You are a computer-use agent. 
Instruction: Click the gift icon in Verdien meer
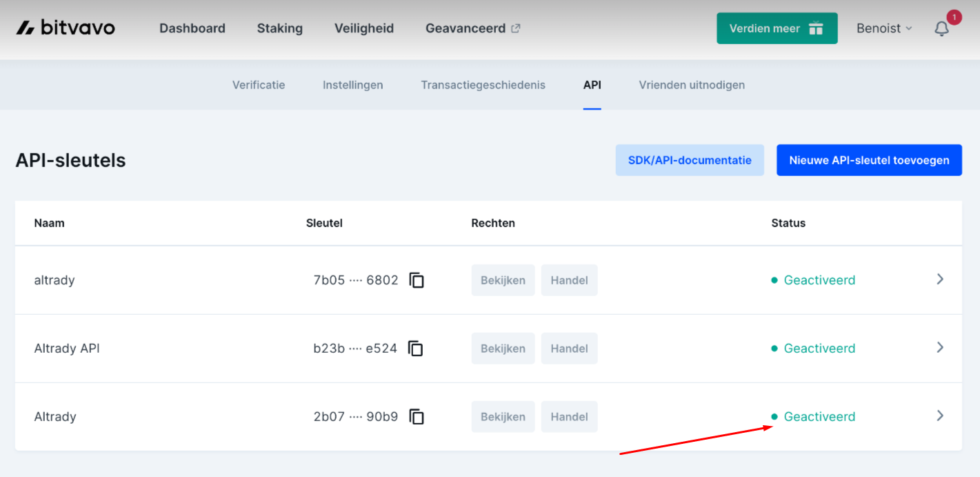coord(816,28)
